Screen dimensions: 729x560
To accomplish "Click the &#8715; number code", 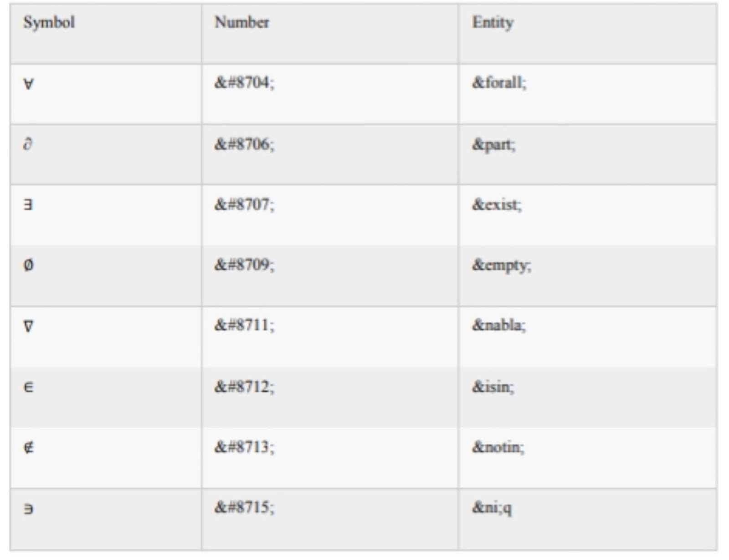I will (x=245, y=507).
